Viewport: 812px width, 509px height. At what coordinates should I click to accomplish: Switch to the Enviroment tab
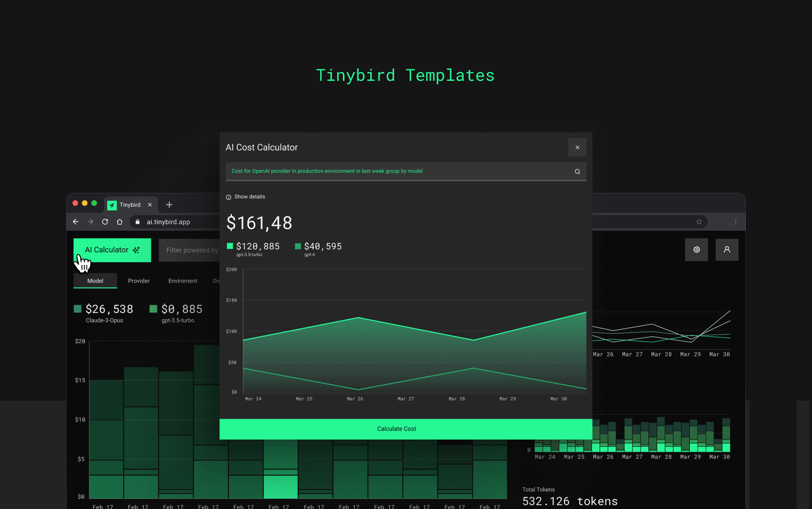[x=183, y=281]
